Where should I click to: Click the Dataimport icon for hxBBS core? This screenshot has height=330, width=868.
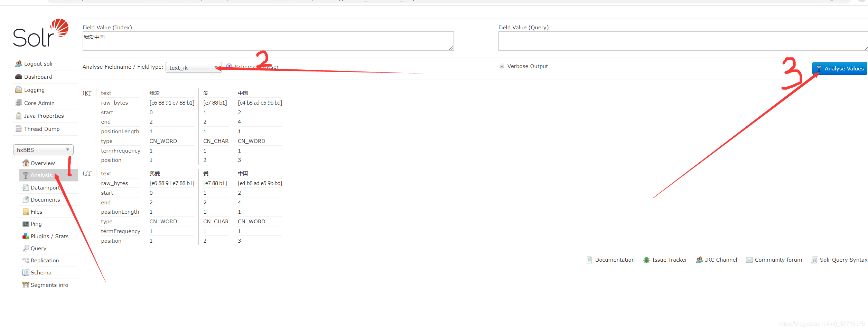[26, 187]
